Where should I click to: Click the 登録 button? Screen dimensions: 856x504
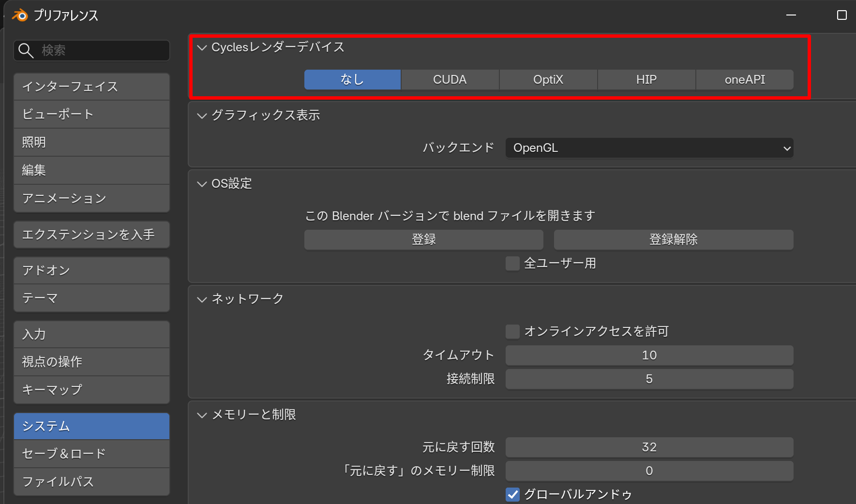[424, 240]
